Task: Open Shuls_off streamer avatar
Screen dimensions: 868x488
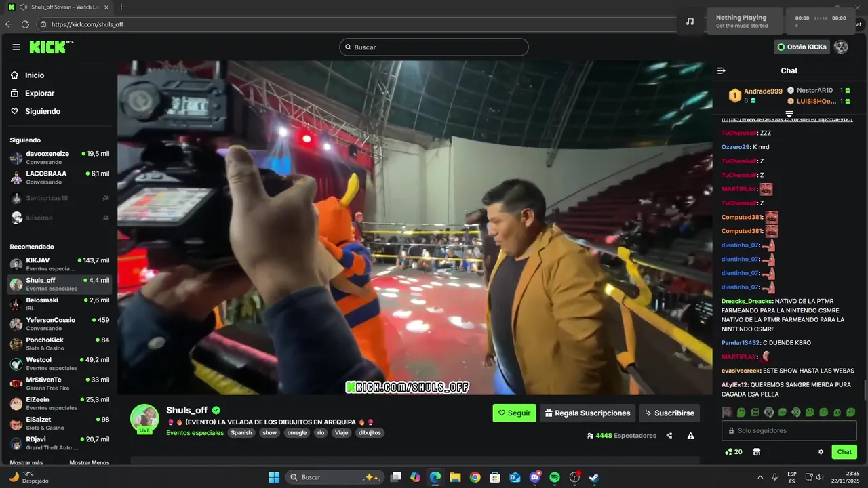Action: coord(144,419)
